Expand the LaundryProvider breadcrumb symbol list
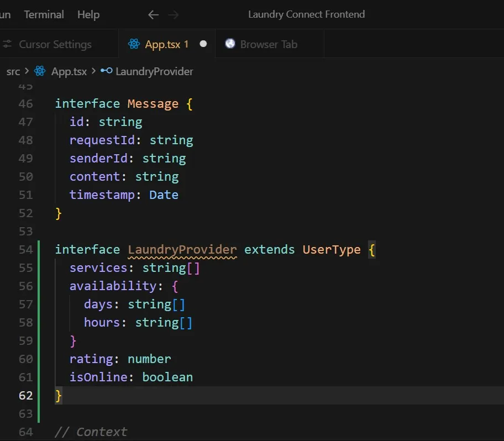The width and height of the screenshot is (504, 441). 154,71
